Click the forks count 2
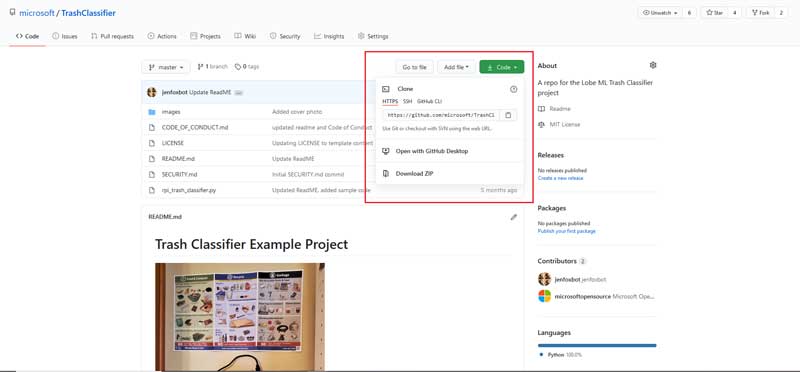Screen dimensions: 800x372 [781, 13]
